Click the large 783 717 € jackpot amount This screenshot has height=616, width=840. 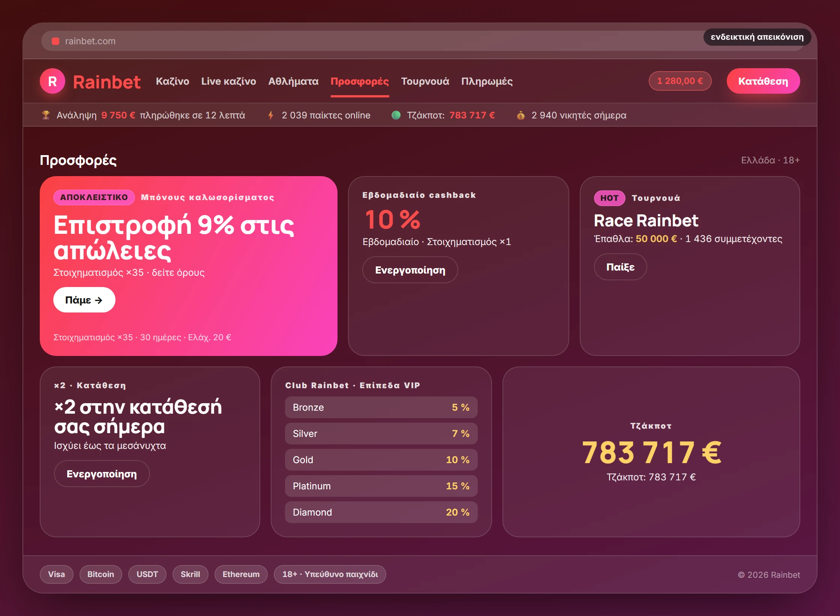651,452
